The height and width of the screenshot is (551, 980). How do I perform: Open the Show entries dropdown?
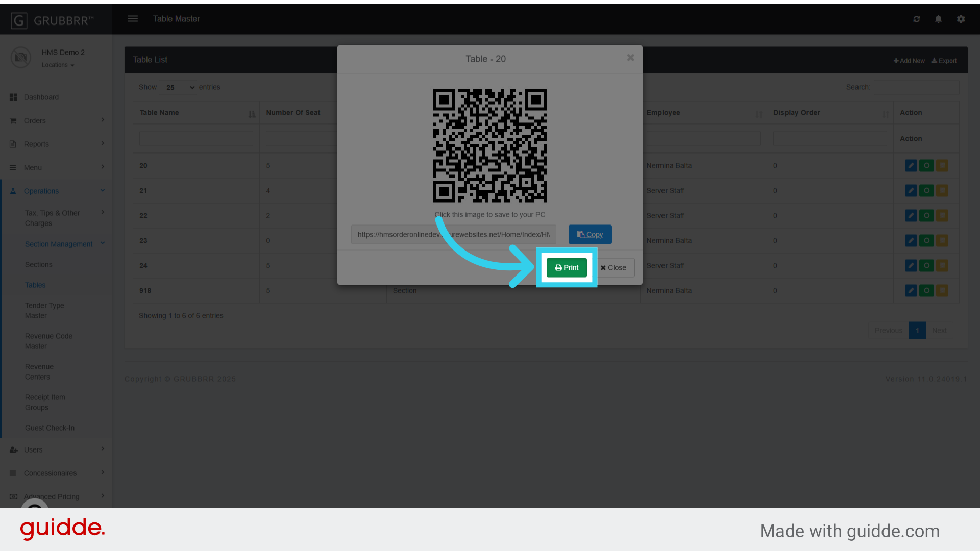click(x=178, y=88)
